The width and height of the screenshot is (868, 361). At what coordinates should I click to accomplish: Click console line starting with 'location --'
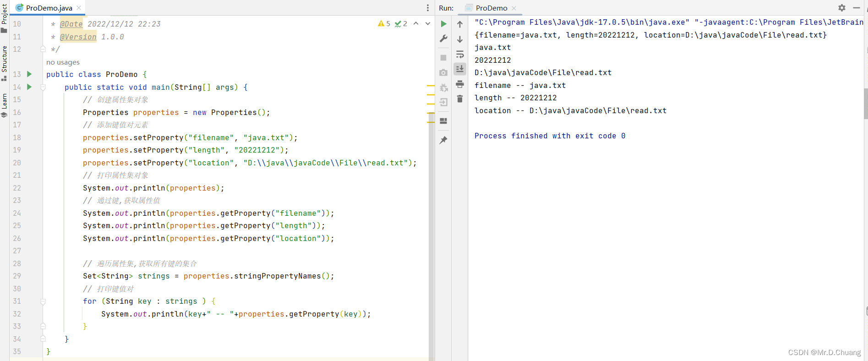570,110
